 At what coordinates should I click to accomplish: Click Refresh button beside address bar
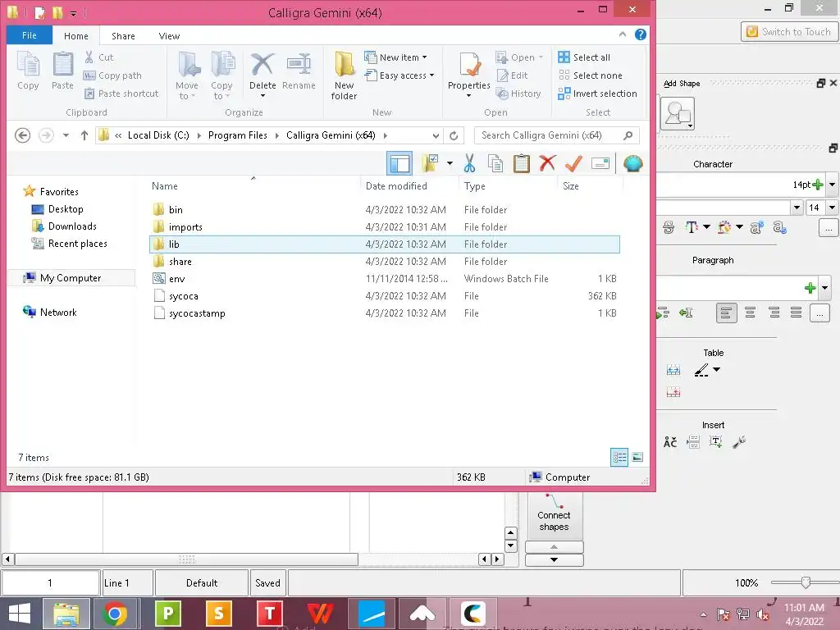click(x=454, y=135)
